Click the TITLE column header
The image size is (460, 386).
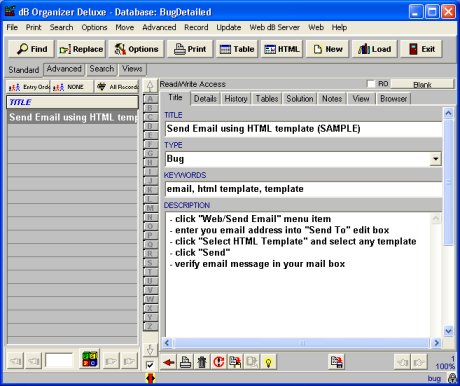pyautogui.click(x=72, y=102)
